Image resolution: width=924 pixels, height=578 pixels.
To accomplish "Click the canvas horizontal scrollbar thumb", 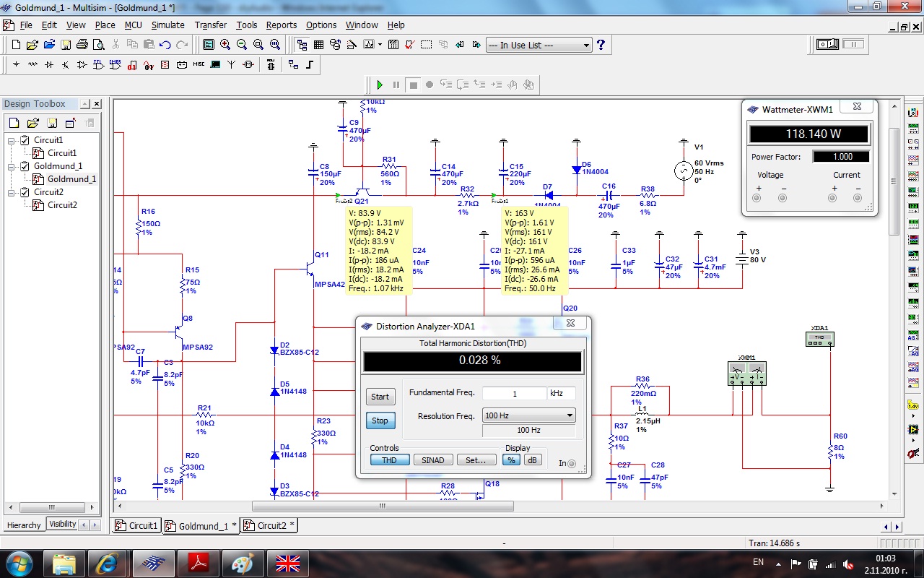I will point(383,506).
